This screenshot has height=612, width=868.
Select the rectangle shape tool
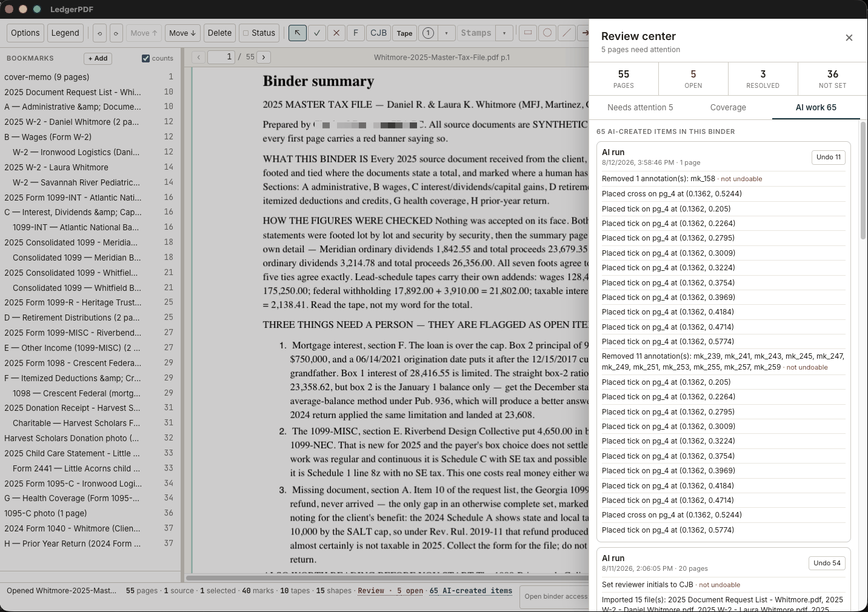tap(528, 33)
